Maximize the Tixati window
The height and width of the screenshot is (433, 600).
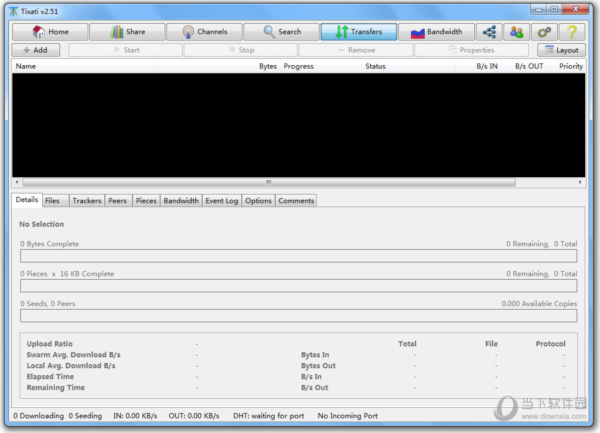[554, 9]
